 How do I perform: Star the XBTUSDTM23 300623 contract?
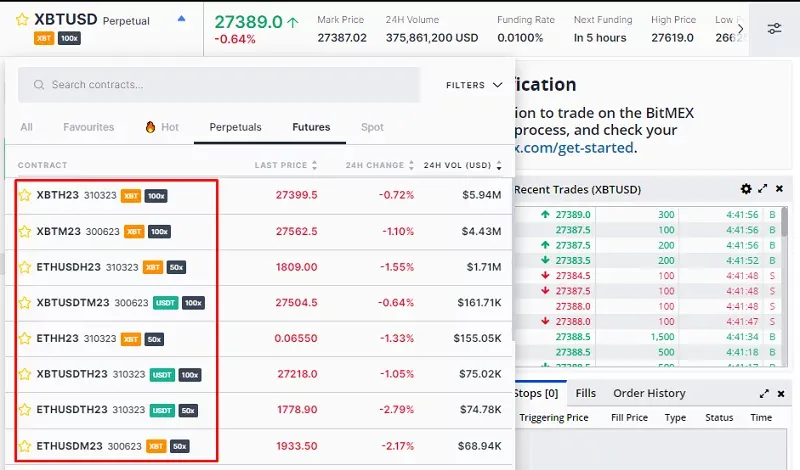(24, 303)
